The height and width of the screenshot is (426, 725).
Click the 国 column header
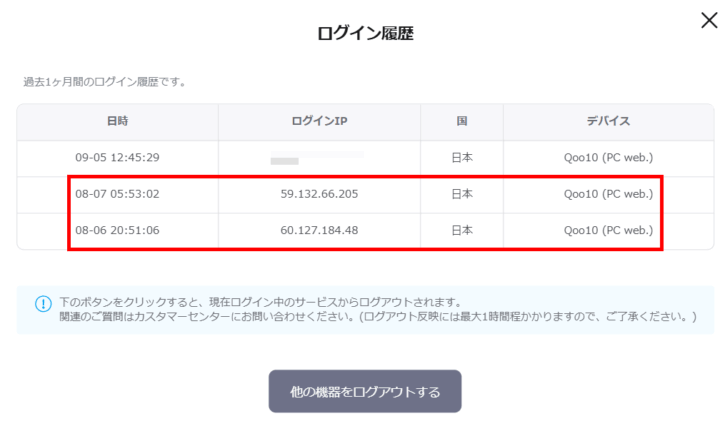tap(462, 121)
